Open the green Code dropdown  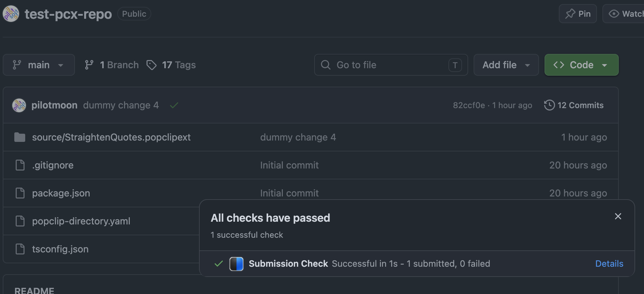(581, 65)
